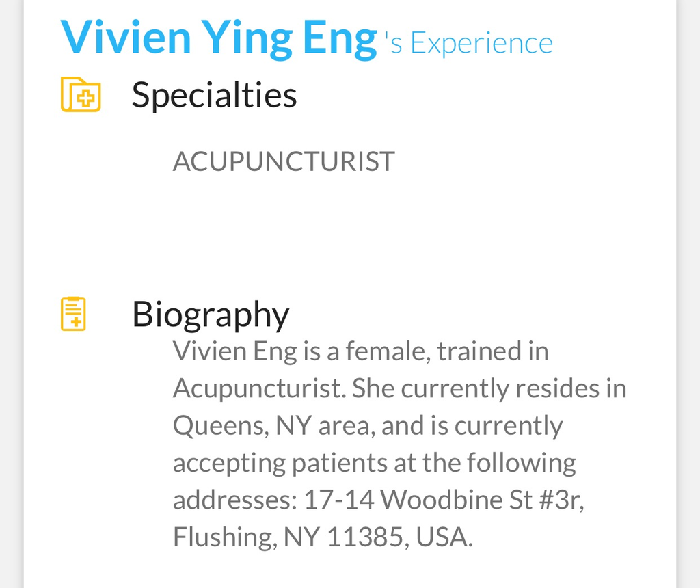The image size is (700, 588).
Task: Click "Queens, NY area" in the biography
Action: 272,426
